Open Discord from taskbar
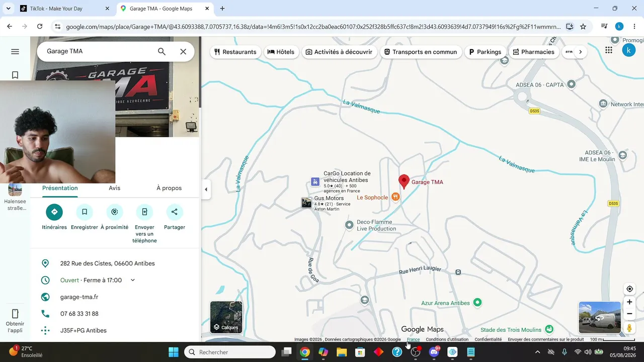This screenshot has height=362, width=644. tap(434, 352)
